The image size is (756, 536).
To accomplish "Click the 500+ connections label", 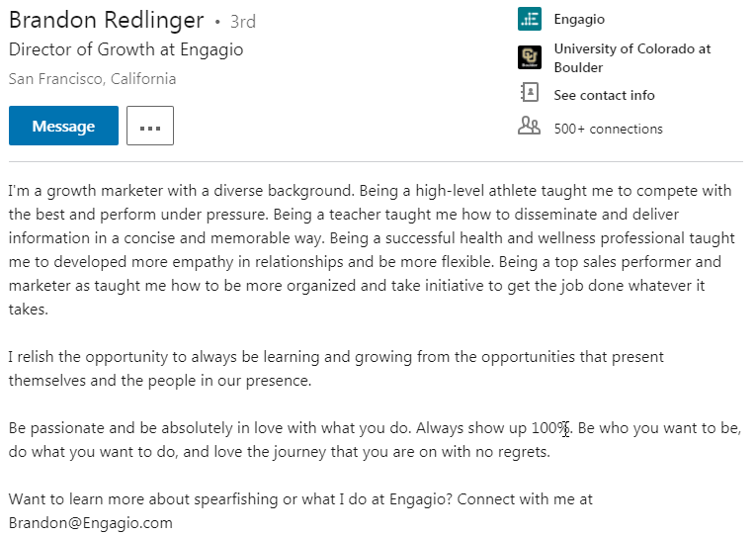I will (x=608, y=129).
